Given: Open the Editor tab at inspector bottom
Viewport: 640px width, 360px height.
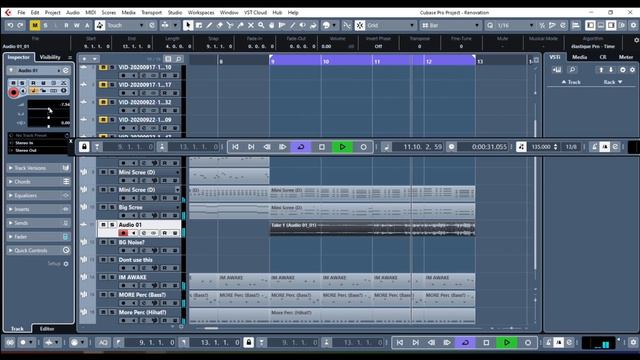Looking at the screenshot, I should (x=47, y=329).
